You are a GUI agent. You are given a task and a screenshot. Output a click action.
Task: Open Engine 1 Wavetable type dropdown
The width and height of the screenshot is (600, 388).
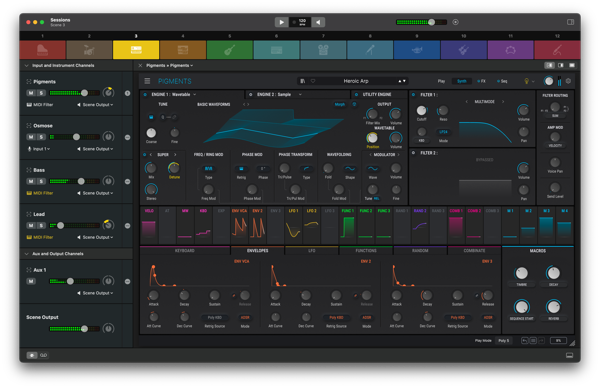[174, 95]
